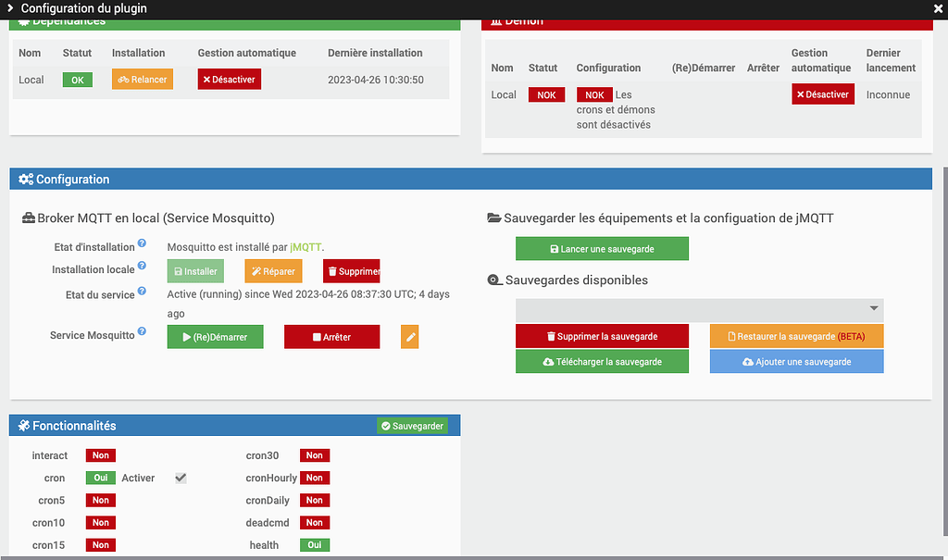Open the help icon next to Etat d'installation
Screen dimensions: 948x560
click(141, 242)
